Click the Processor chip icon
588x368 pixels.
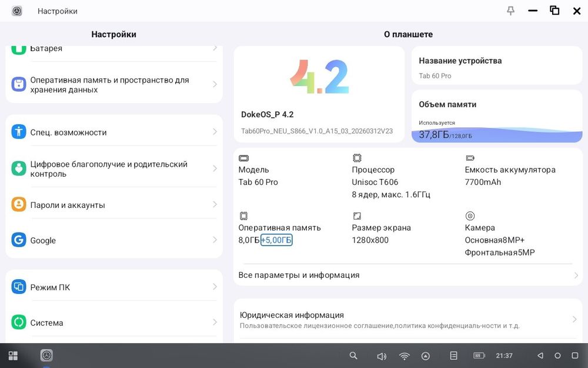pyautogui.click(x=357, y=158)
